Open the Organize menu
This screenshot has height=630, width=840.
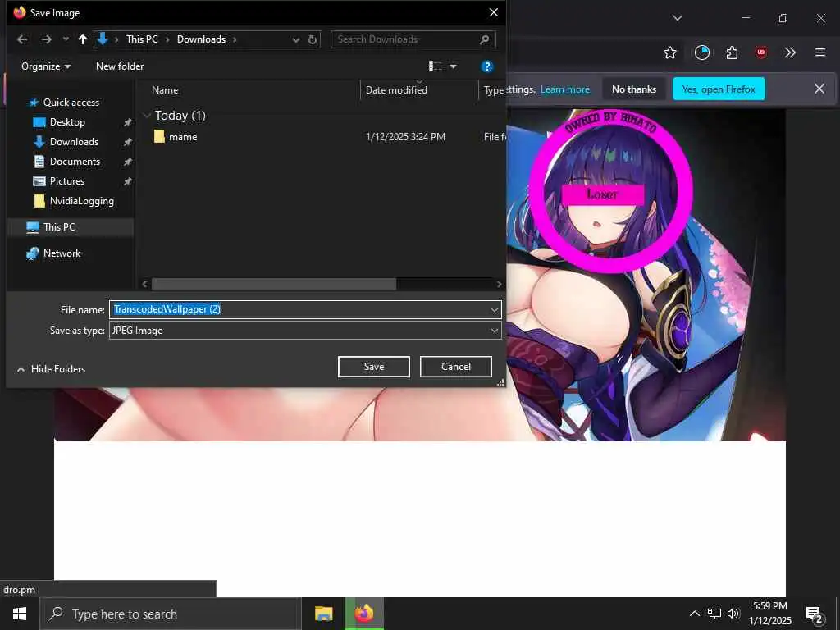pos(46,66)
